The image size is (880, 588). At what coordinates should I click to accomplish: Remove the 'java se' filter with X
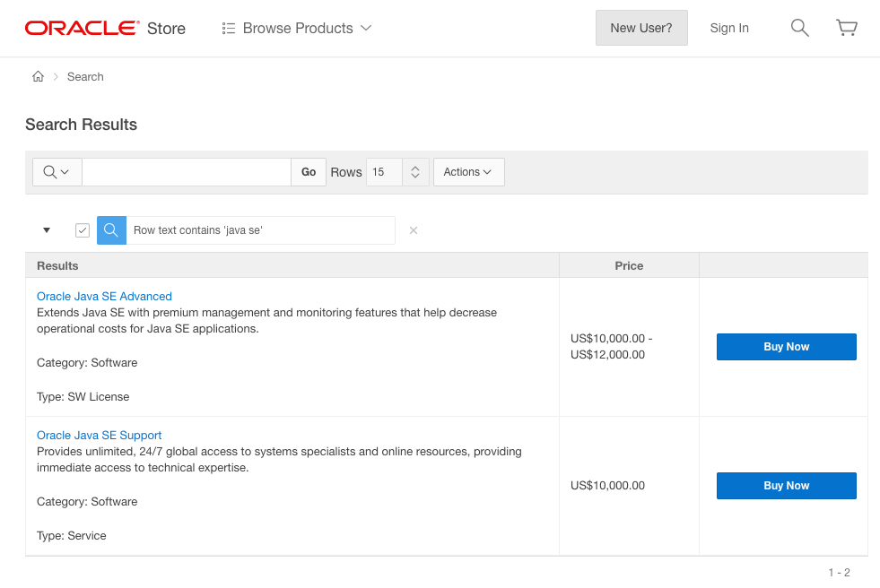coord(414,230)
